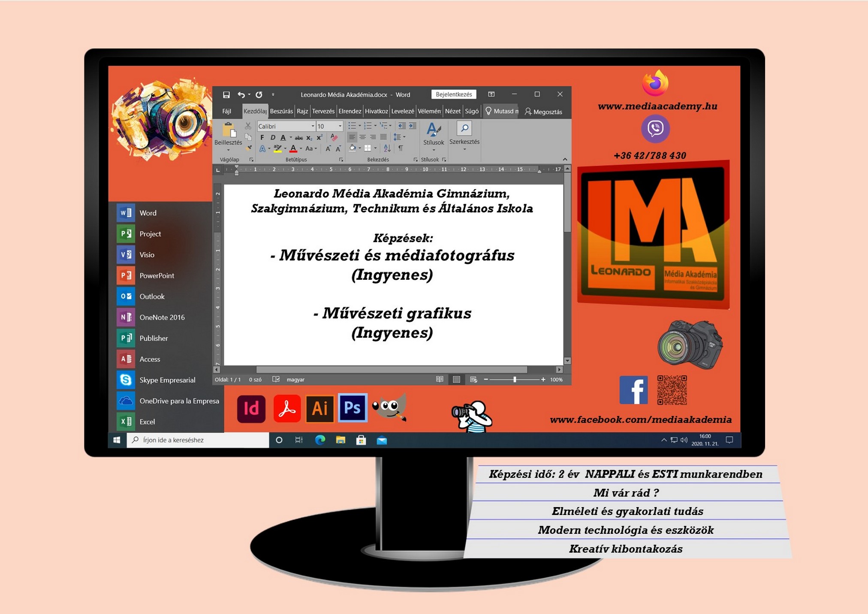The image size is (868, 614).
Task: Click the Cut scissors icon
Action: [248, 126]
